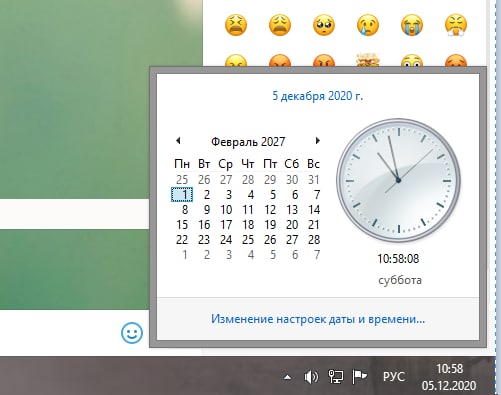Screen dimensions: 501x395
Task: Select grayed January 29 in first row
Action: [270, 180]
